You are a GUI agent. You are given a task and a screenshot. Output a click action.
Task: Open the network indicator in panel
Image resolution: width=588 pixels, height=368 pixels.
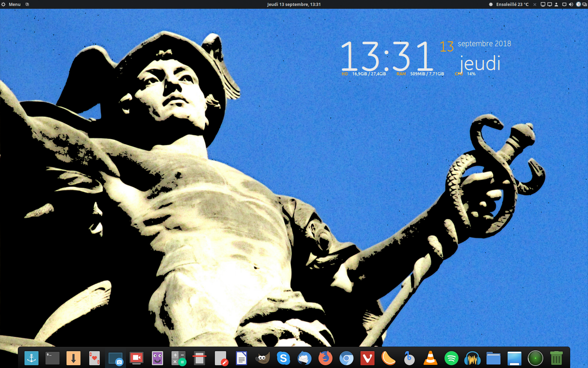click(x=564, y=4)
